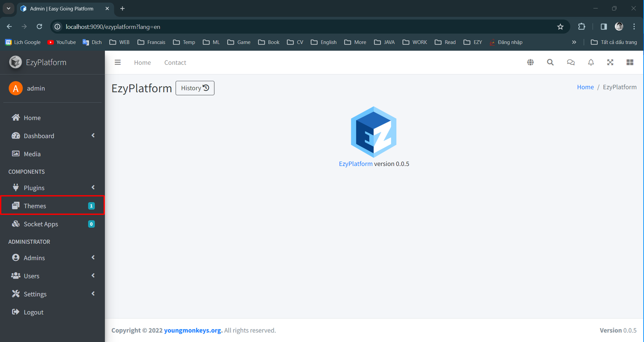Expand the Users submenu chevron
The height and width of the screenshot is (342, 644).
click(x=93, y=276)
